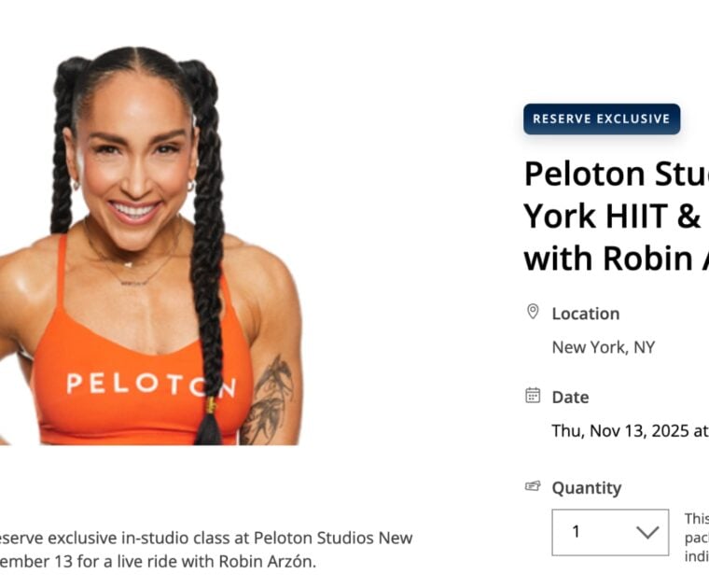The width and height of the screenshot is (709, 588).
Task: Click the instructor's portrait photo
Action: pyautogui.click(x=150, y=245)
